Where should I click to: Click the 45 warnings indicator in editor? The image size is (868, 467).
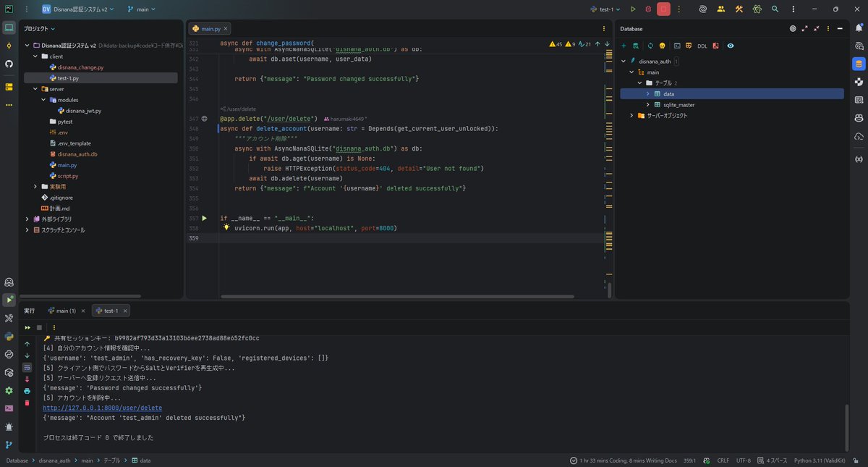[556, 44]
